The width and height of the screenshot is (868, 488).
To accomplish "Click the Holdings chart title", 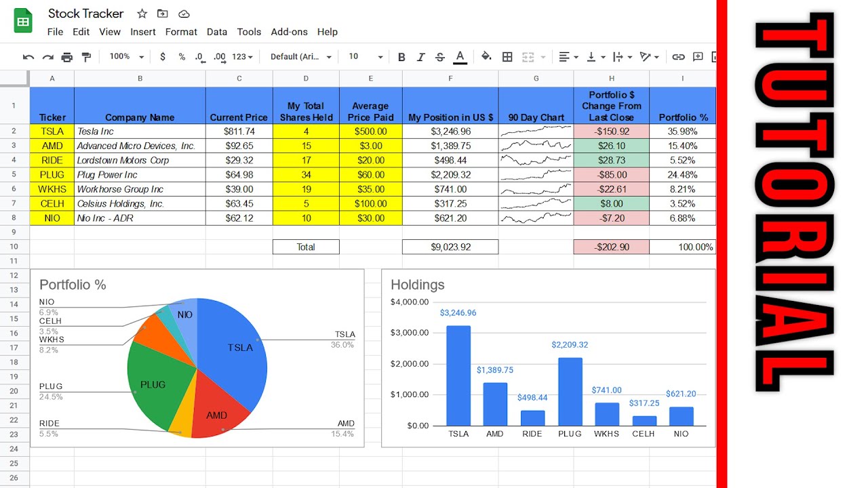I will point(418,285).
